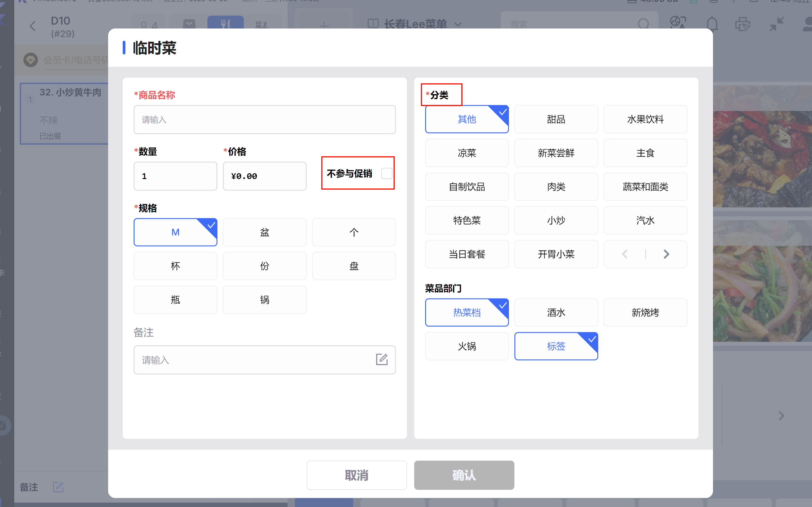Choose the 自制饮品 category
This screenshot has width=812, height=507.
467,187
